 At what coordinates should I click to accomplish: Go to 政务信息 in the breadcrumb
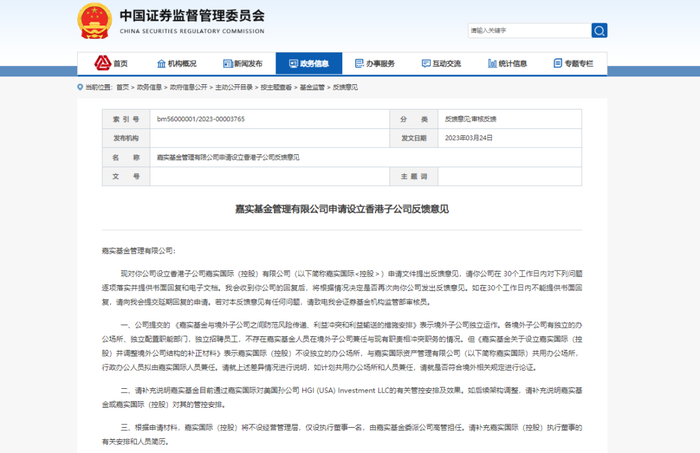[x=149, y=87]
